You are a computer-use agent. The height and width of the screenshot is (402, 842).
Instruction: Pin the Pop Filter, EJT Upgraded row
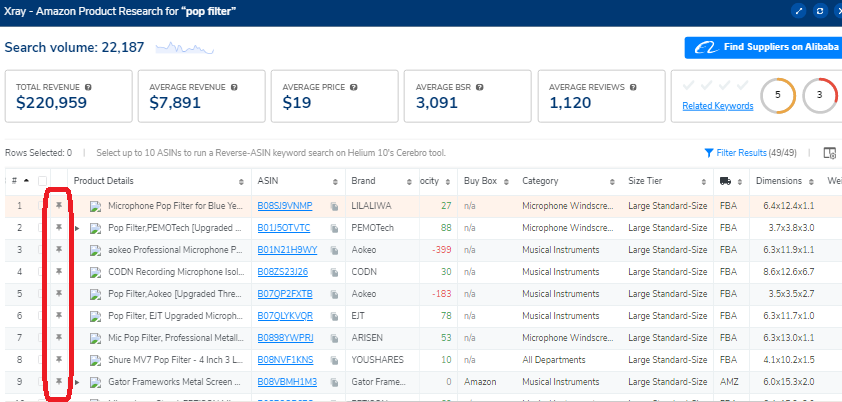pos(59,315)
